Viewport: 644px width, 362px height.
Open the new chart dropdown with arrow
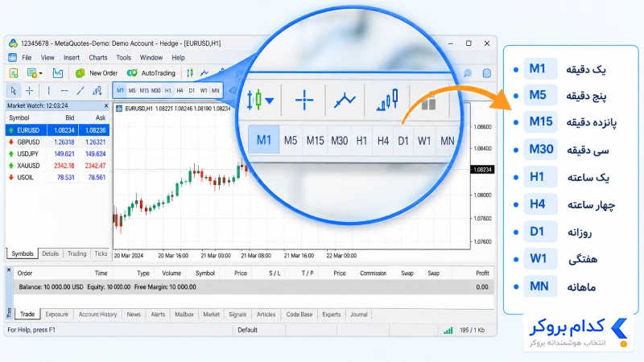click(35, 73)
